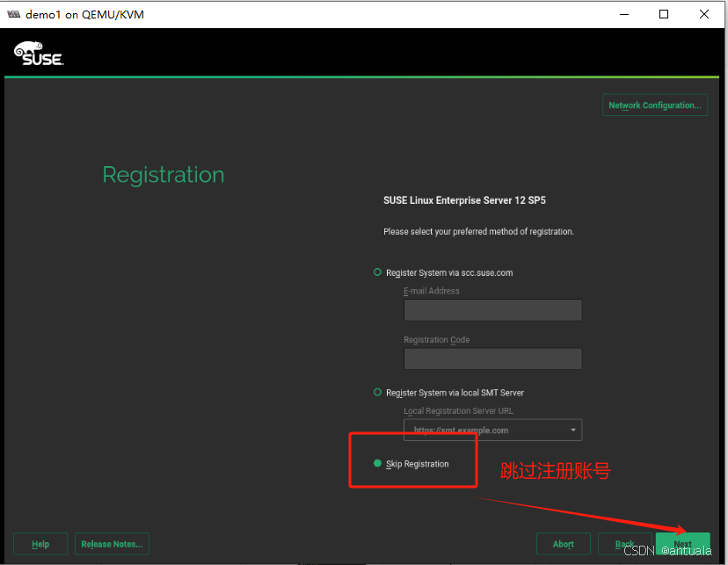The image size is (728, 565).
Task: Close the demo1 QEMU/KVM window
Action: [x=704, y=14]
